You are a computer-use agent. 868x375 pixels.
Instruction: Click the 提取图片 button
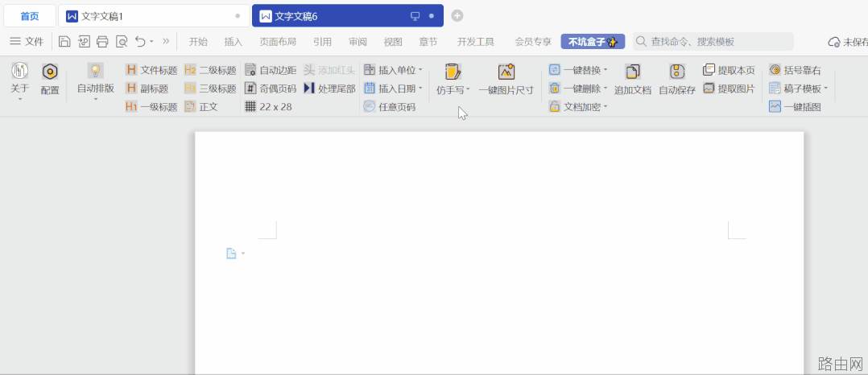(729, 89)
